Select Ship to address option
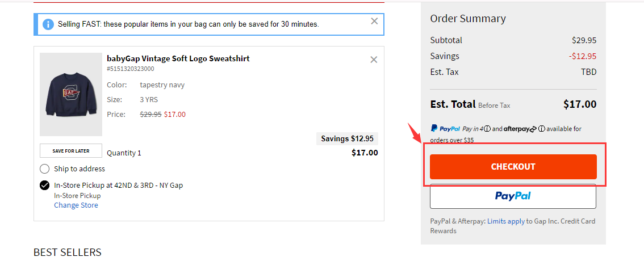The height and width of the screenshot is (261, 644). 44,169
